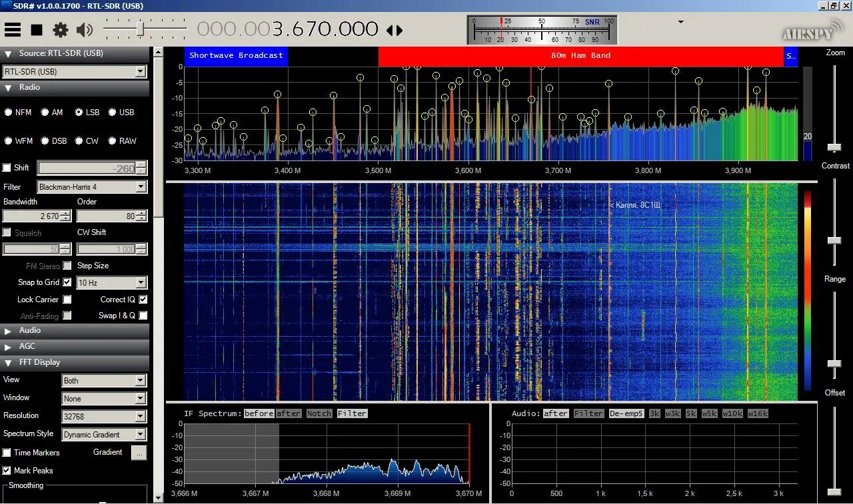Open the hamburger menu in the top toolbar
Image resolution: width=853 pixels, height=504 pixels.
(x=13, y=29)
